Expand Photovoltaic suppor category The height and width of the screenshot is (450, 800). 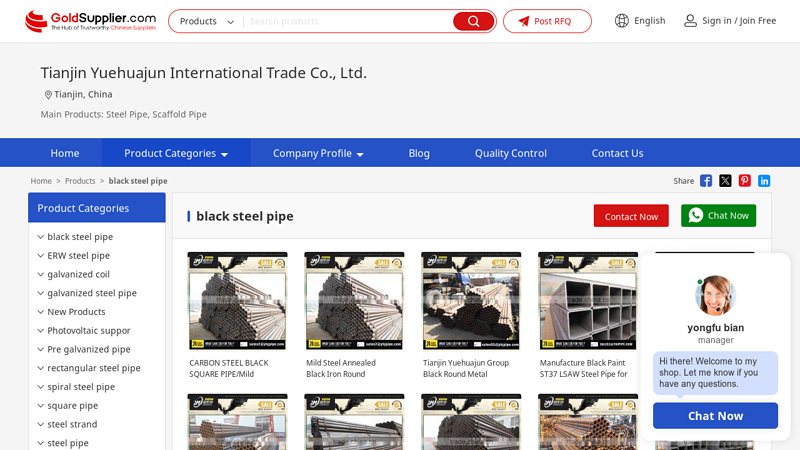[x=40, y=331]
